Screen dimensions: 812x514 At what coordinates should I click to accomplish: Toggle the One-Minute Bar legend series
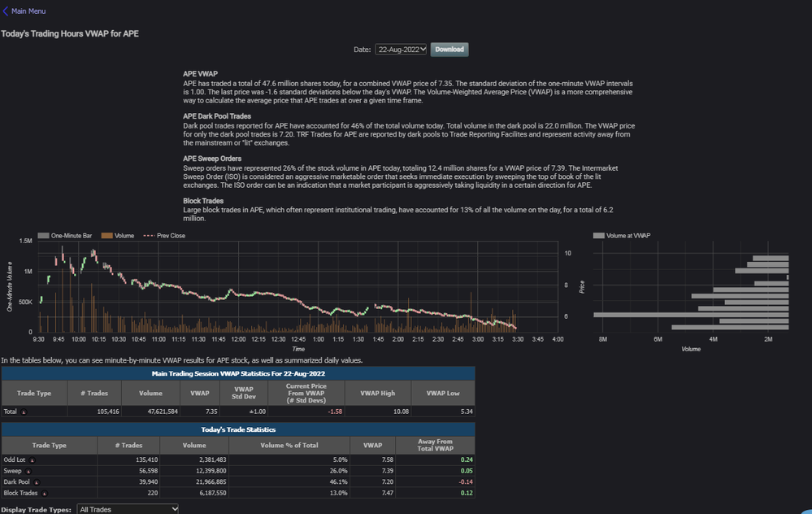[x=43, y=236]
